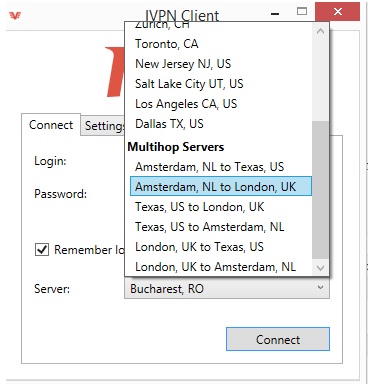Toggle the Remember login checkbox

click(x=42, y=249)
